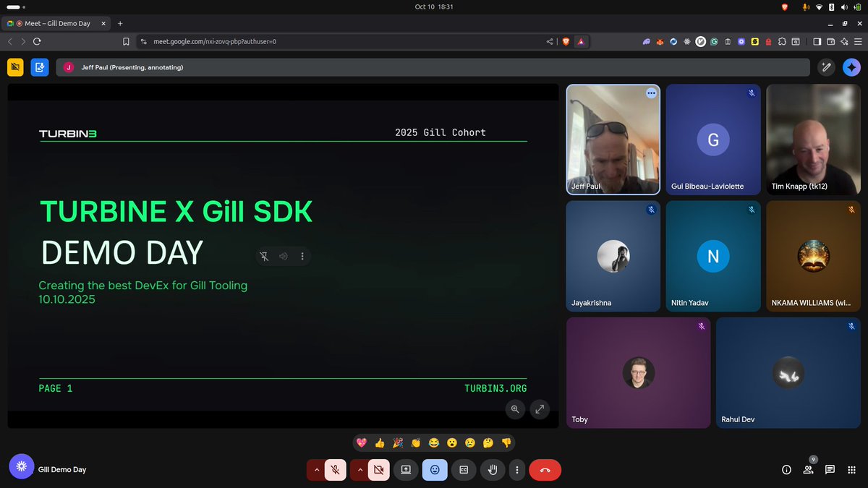Start presenting your screen

point(406,470)
